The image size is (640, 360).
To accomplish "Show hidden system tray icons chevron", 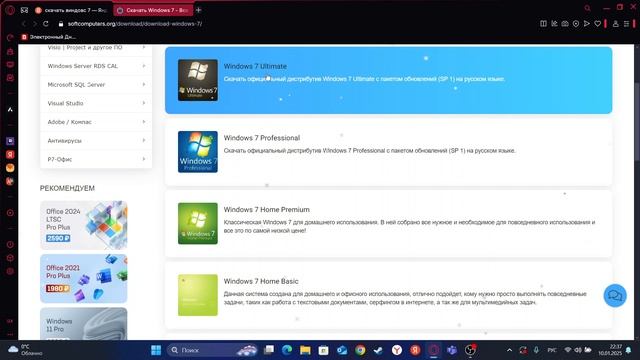I will tap(509, 350).
